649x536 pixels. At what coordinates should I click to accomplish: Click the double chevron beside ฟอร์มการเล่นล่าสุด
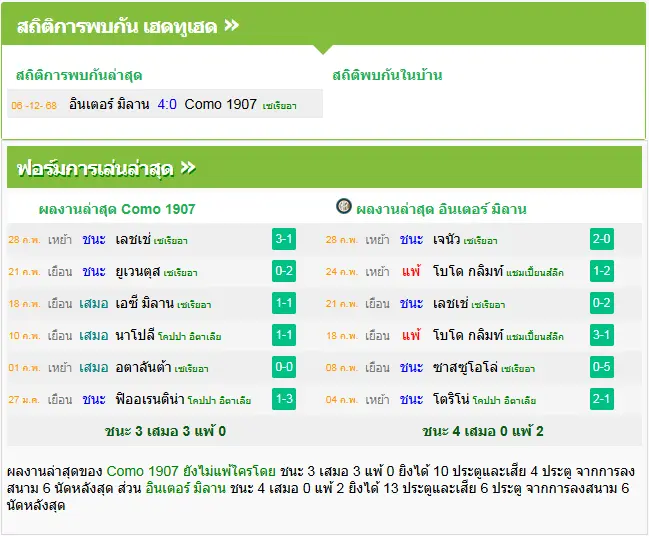tap(188, 168)
